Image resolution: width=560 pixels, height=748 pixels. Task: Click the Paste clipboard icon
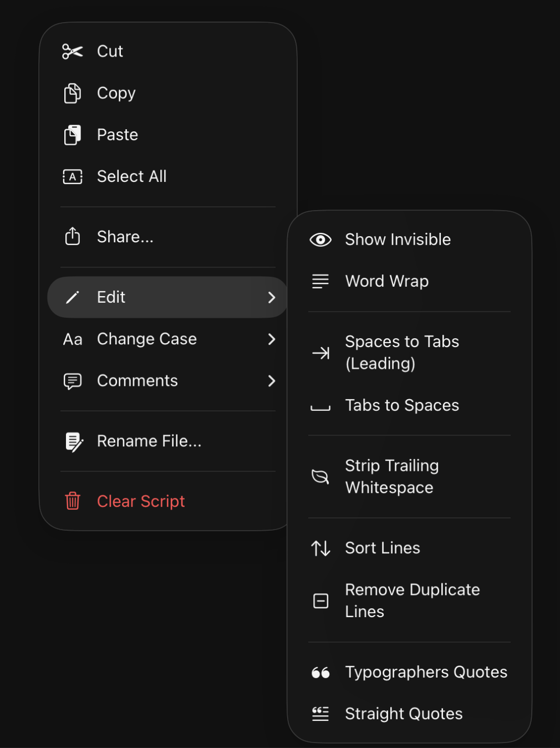click(73, 135)
